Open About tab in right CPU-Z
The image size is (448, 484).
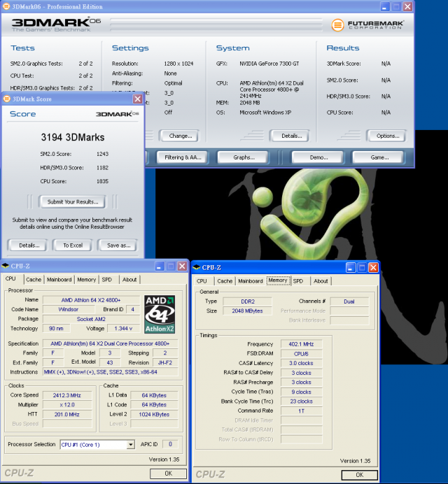coord(321,281)
